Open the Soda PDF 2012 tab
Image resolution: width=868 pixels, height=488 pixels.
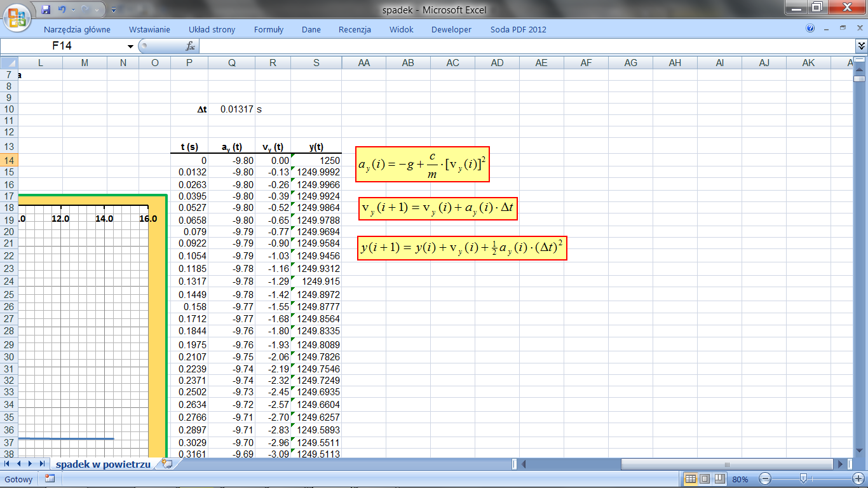518,29
